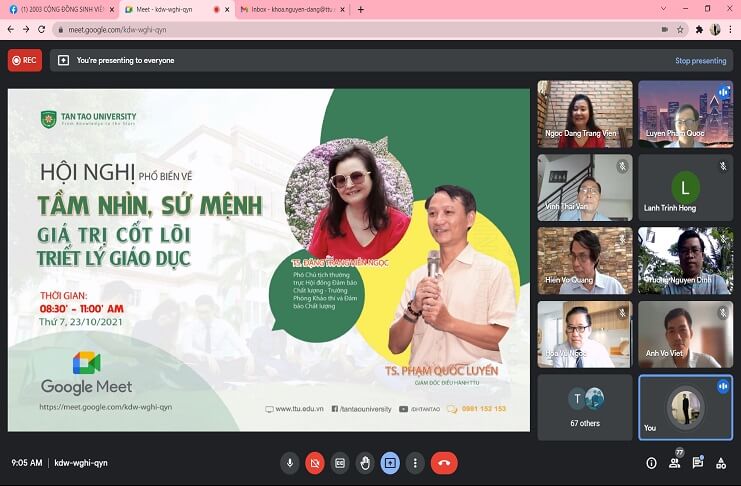Open the 67 others participants tile

click(585, 408)
